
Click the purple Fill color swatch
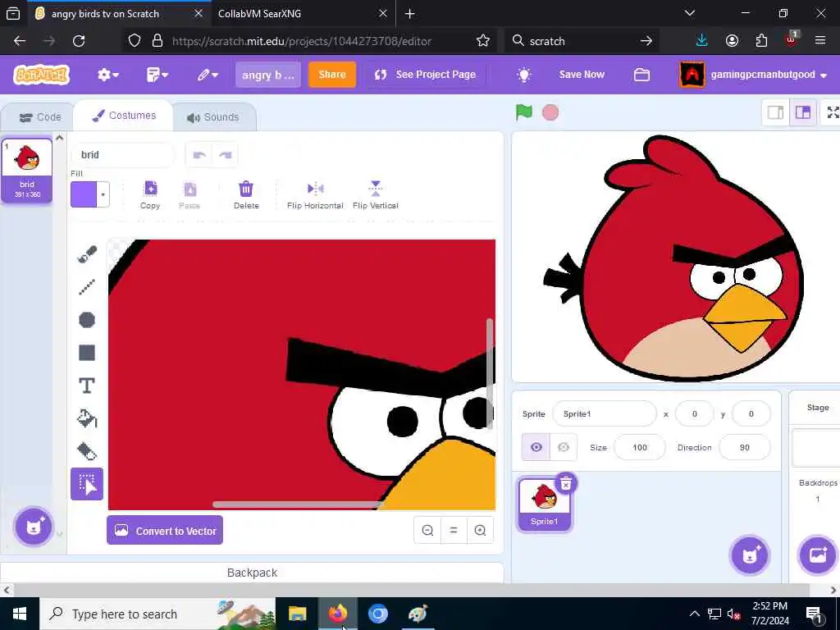point(84,194)
